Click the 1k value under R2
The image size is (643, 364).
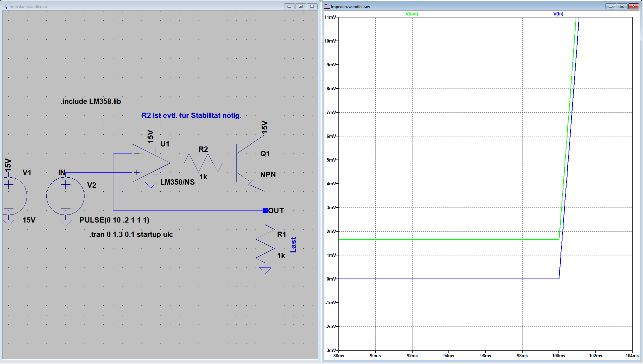(203, 177)
